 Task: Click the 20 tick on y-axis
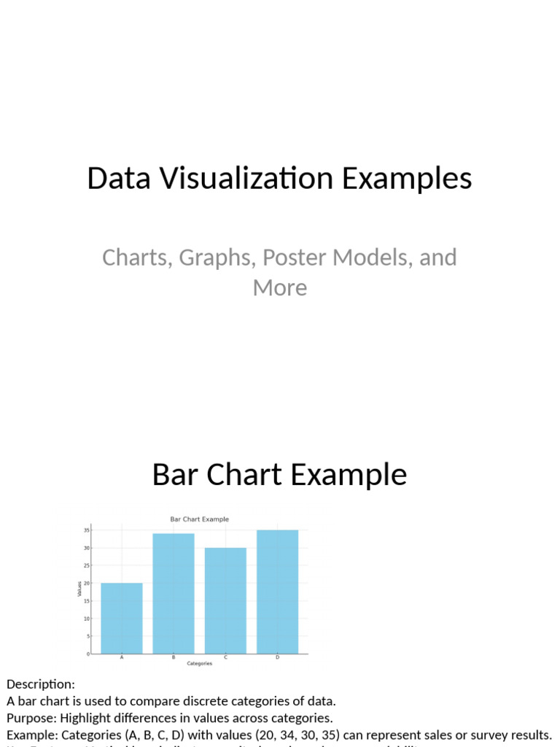click(x=87, y=583)
